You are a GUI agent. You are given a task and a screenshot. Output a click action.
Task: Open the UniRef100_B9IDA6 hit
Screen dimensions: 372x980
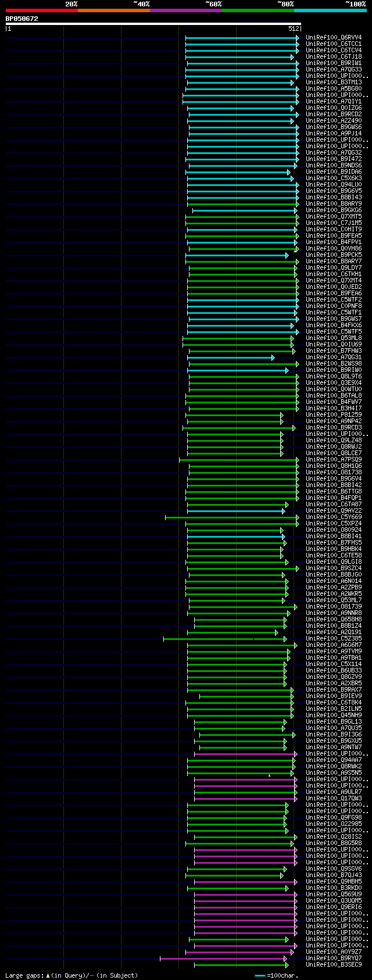click(334, 171)
